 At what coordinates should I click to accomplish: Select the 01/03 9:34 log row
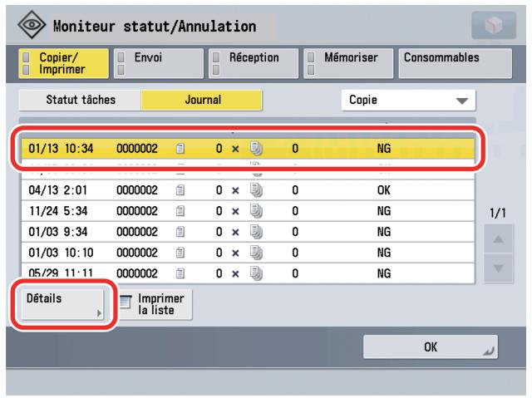[248, 232]
